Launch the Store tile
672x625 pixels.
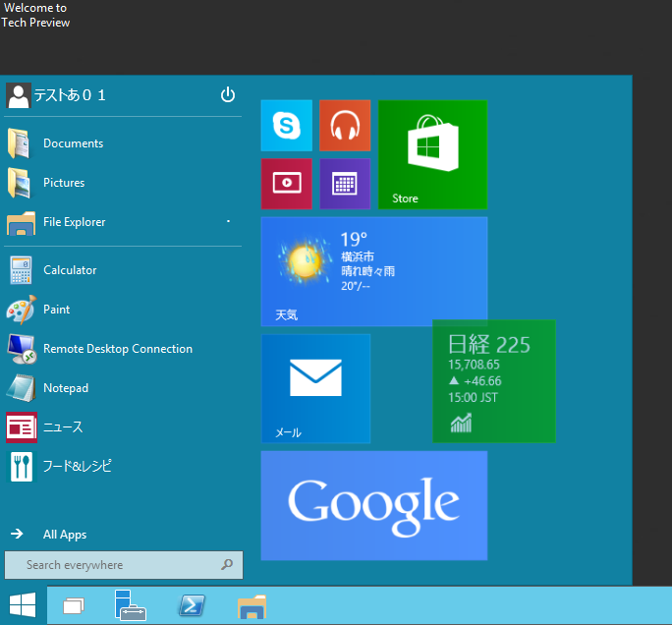click(432, 154)
